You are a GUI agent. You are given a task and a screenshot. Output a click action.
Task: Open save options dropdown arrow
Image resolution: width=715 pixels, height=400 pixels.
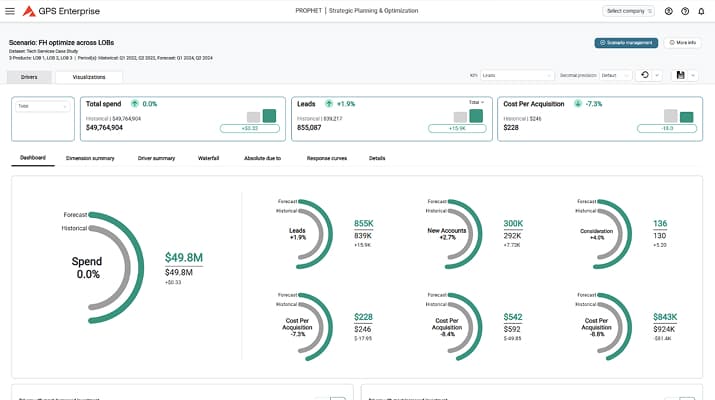[693, 75]
